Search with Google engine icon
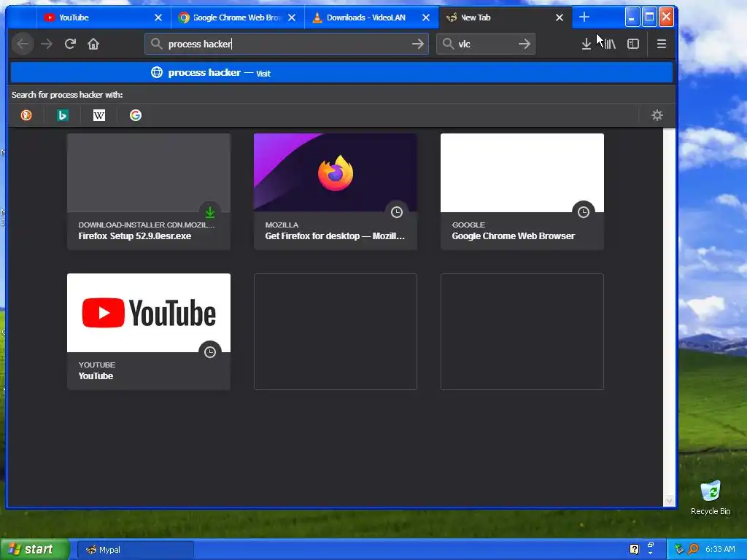 (135, 115)
